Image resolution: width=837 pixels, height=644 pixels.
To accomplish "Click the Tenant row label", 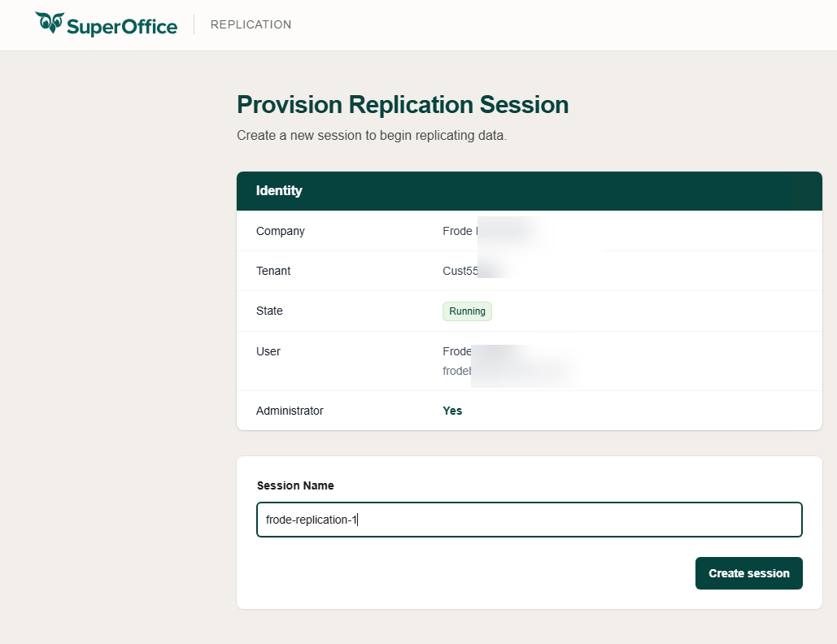I will pyautogui.click(x=273, y=271).
